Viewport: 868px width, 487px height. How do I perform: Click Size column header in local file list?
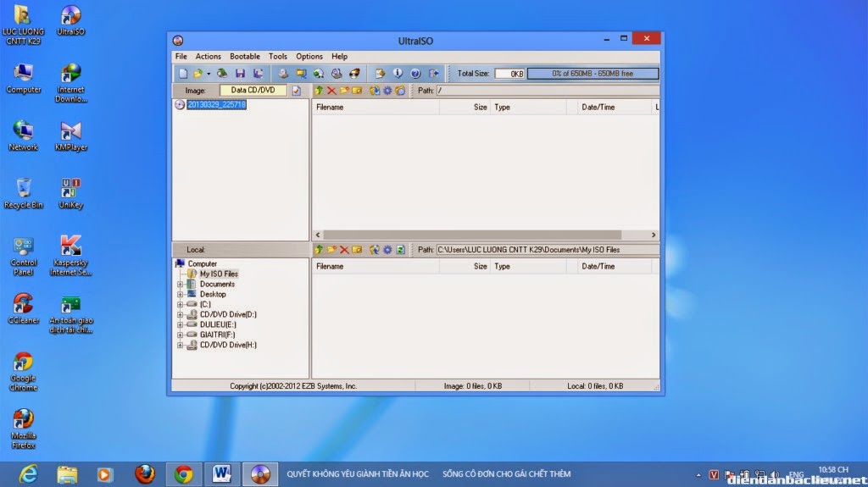tap(465, 266)
